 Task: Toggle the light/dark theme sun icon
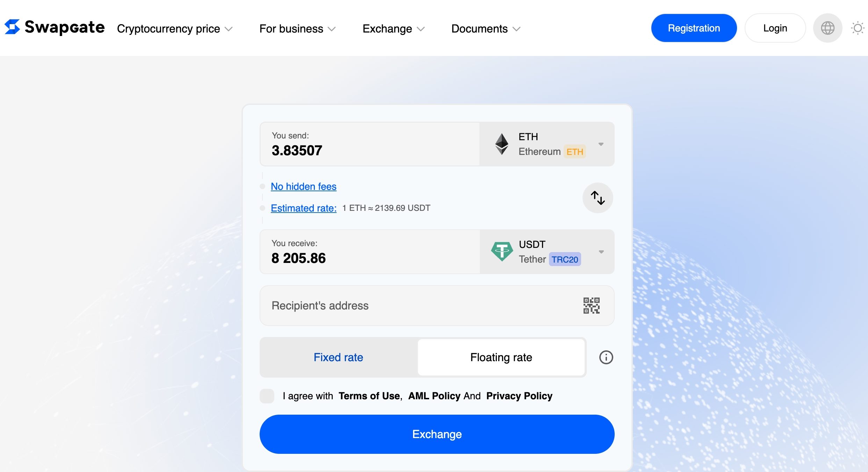858,28
